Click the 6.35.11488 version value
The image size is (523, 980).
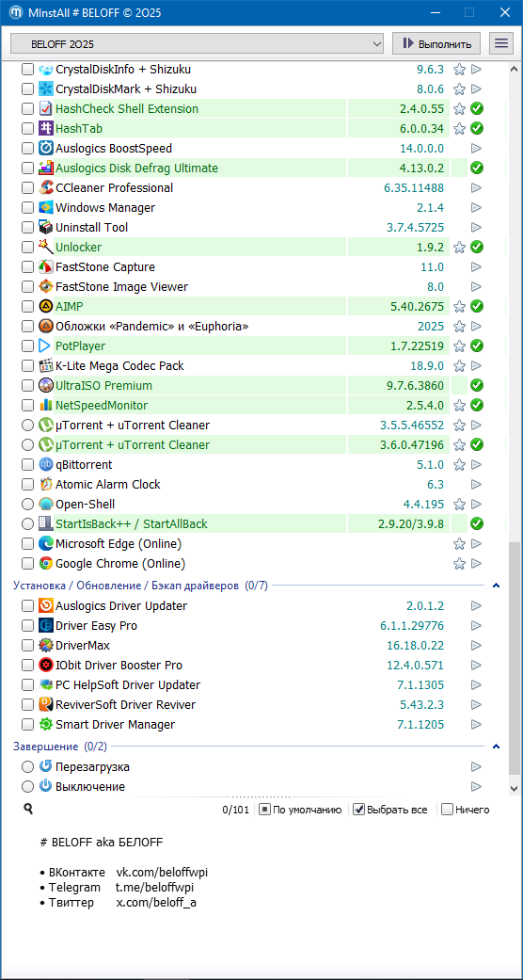[414, 188]
